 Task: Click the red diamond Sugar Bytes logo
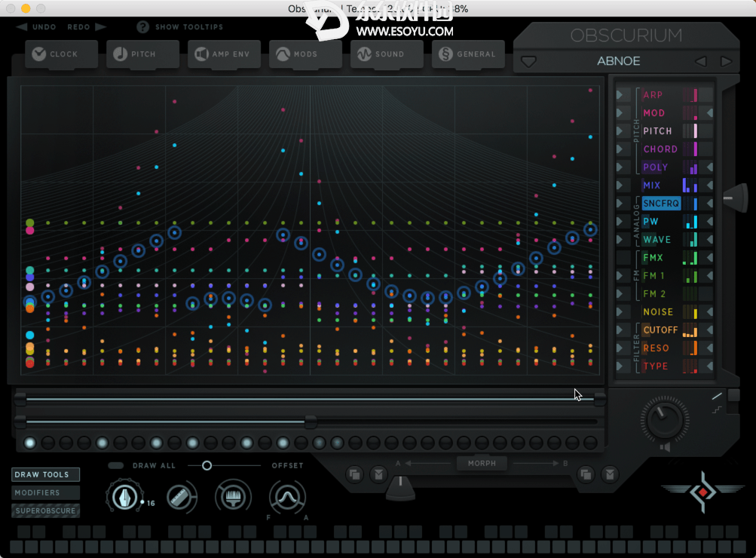(x=703, y=492)
